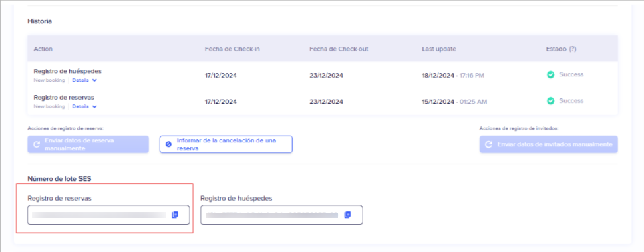The image size is (644, 252).
Task: Click the Action column header
Action: pos(43,49)
